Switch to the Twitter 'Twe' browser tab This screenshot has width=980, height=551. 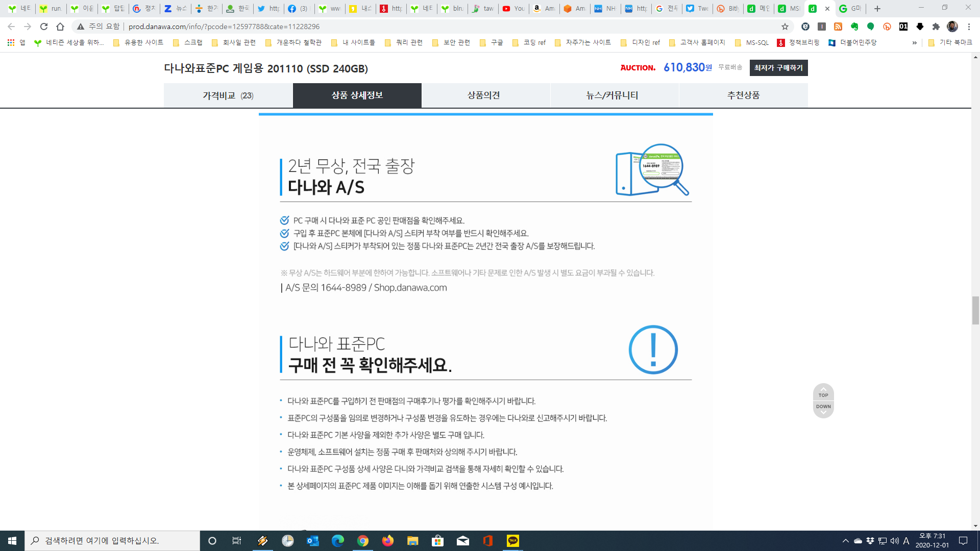pos(697,9)
